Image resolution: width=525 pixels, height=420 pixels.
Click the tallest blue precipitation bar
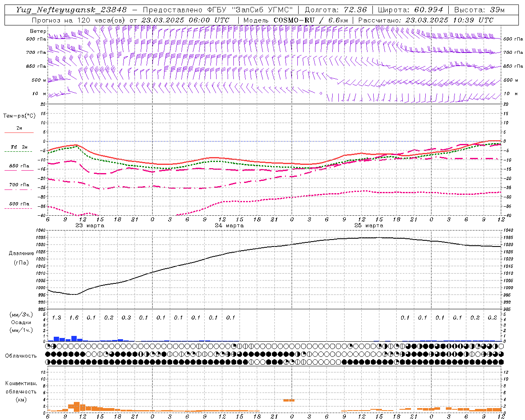click(x=74, y=338)
